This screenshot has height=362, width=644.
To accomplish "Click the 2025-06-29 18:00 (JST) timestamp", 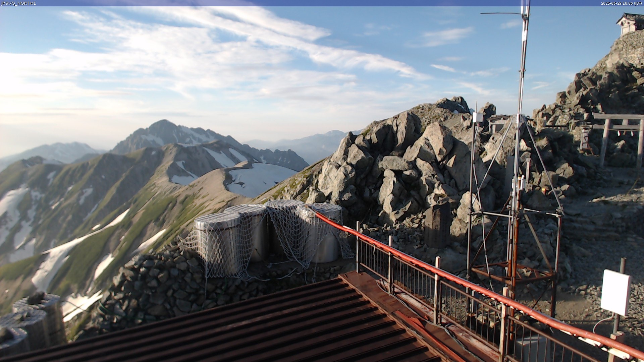I will (x=622, y=3).
